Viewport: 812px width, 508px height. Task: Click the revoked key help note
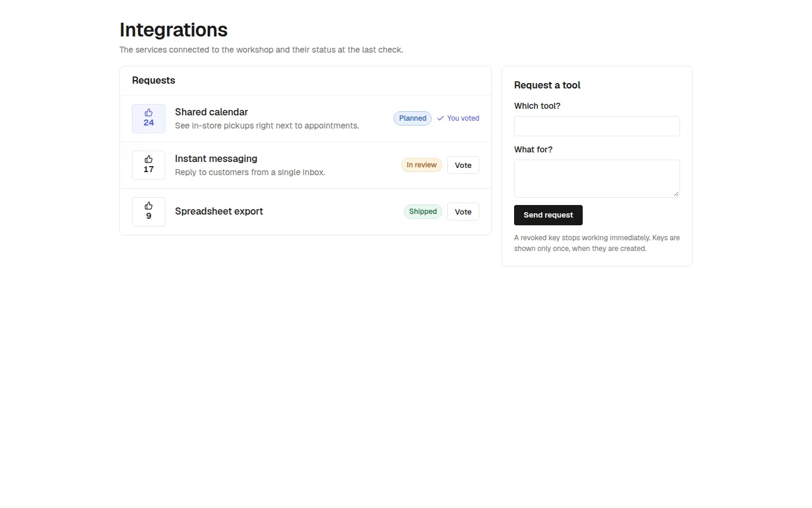pos(597,243)
